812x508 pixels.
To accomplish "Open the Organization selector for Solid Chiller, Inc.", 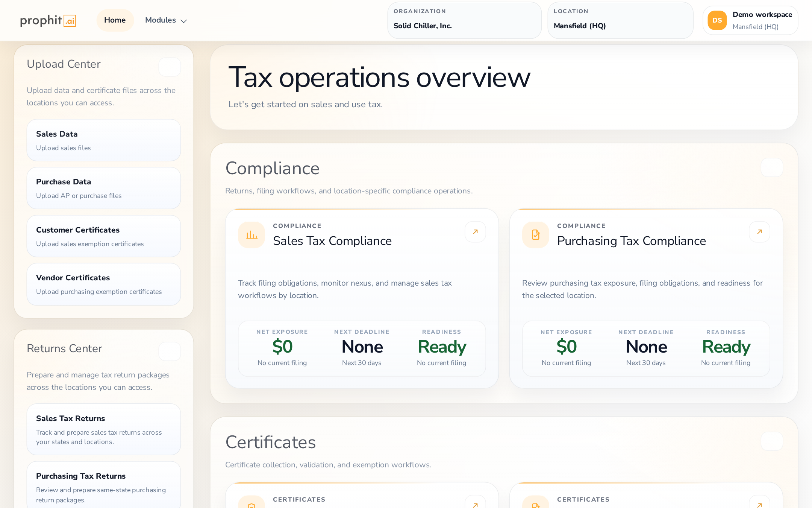I will [464, 20].
